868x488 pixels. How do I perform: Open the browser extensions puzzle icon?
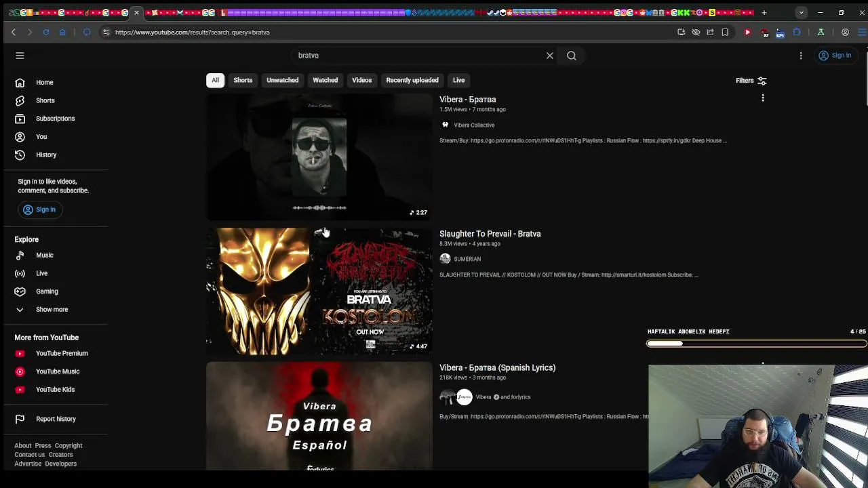point(797,32)
